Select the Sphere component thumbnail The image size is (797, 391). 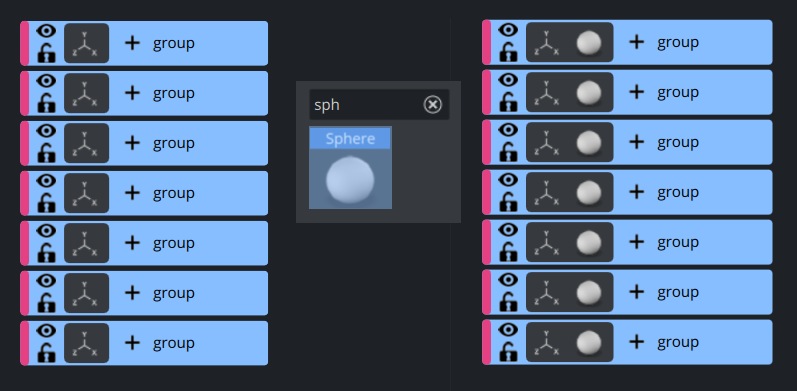[350, 168]
